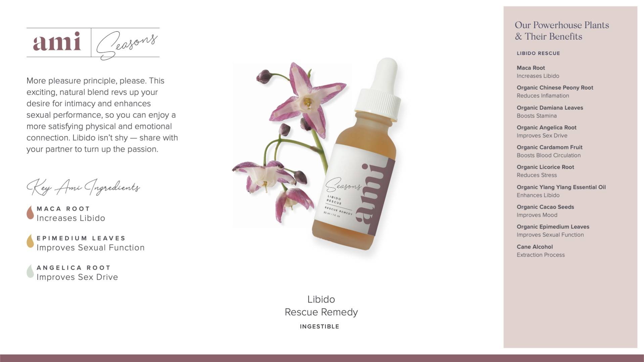Click the INGESTIBLE label under product name
The width and height of the screenshot is (644, 362).
320,326
